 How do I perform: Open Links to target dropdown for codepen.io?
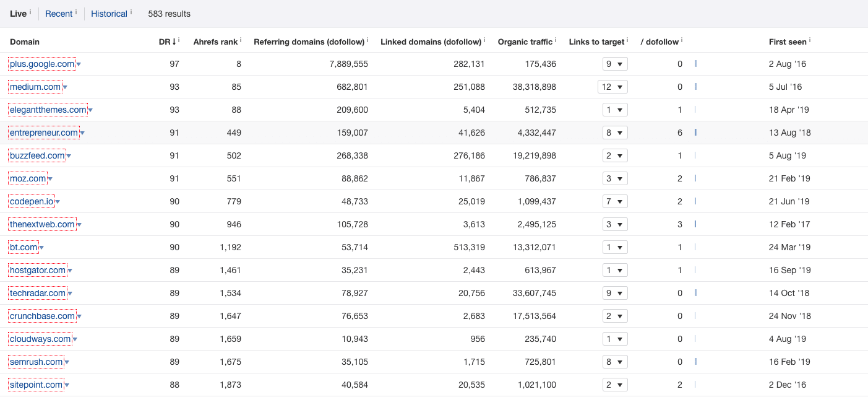click(615, 201)
